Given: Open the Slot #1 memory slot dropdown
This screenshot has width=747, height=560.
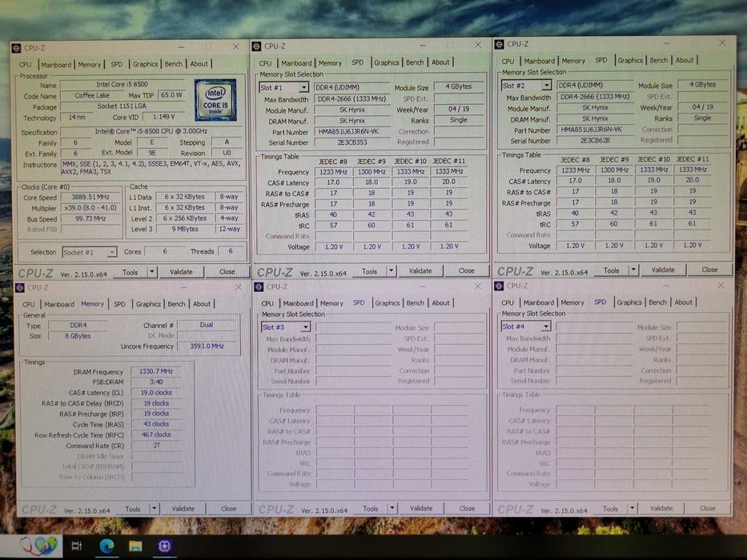Looking at the screenshot, I should pos(303,88).
